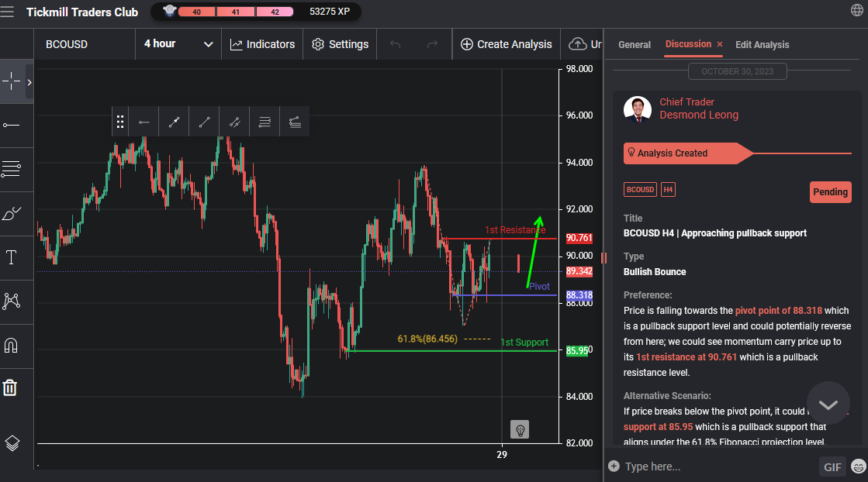The image size is (868, 482).
Task: Expand the cursor tool flyout arrow
Action: (x=29, y=82)
